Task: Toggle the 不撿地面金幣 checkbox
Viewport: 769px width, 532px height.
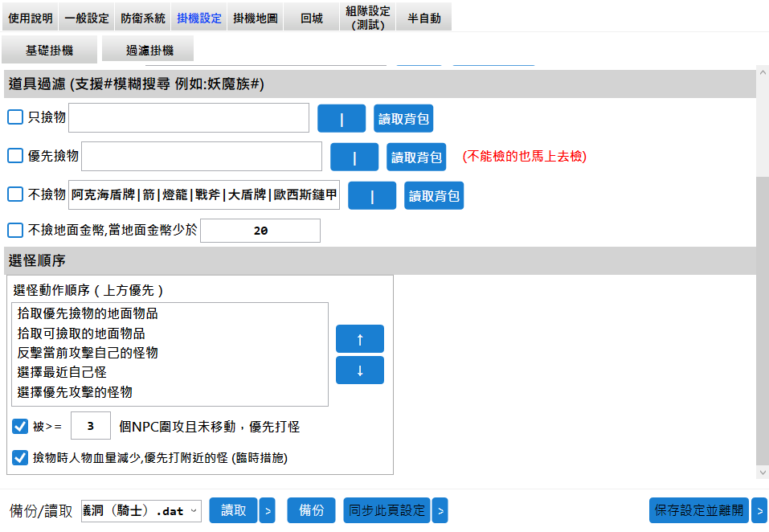Action: pos(15,230)
